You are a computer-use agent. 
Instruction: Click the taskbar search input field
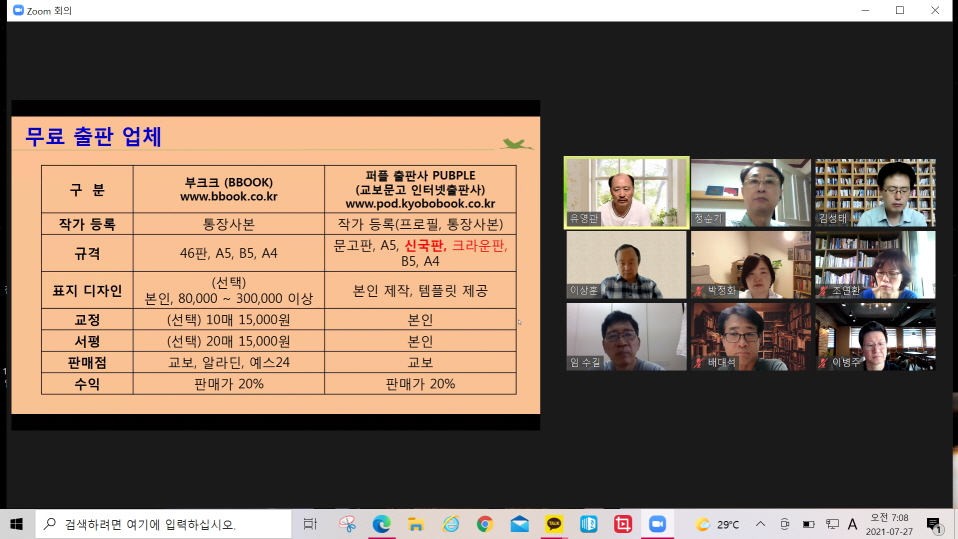(x=163, y=524)
